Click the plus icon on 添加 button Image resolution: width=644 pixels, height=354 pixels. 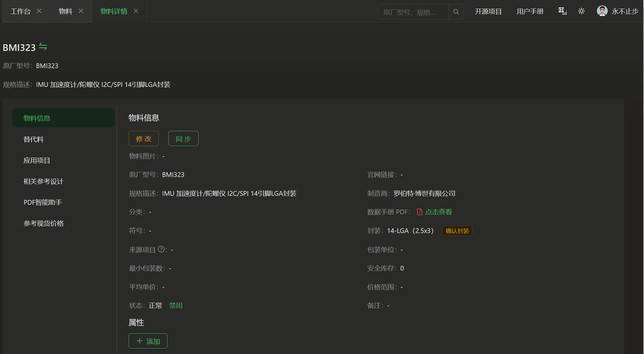tap(139, 341)
